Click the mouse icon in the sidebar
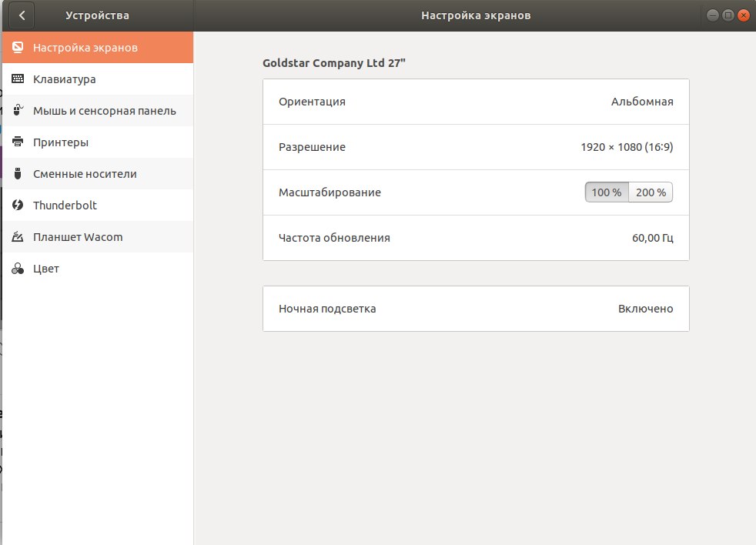Image resolution: width=756 pixels, height=545 pixels. (x=18, y=110)
